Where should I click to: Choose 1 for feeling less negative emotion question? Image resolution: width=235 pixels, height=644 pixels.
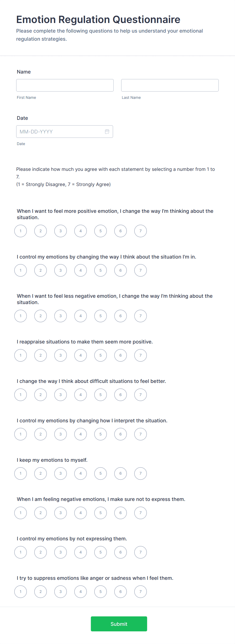pyautogui.click(x=20, y=316)
